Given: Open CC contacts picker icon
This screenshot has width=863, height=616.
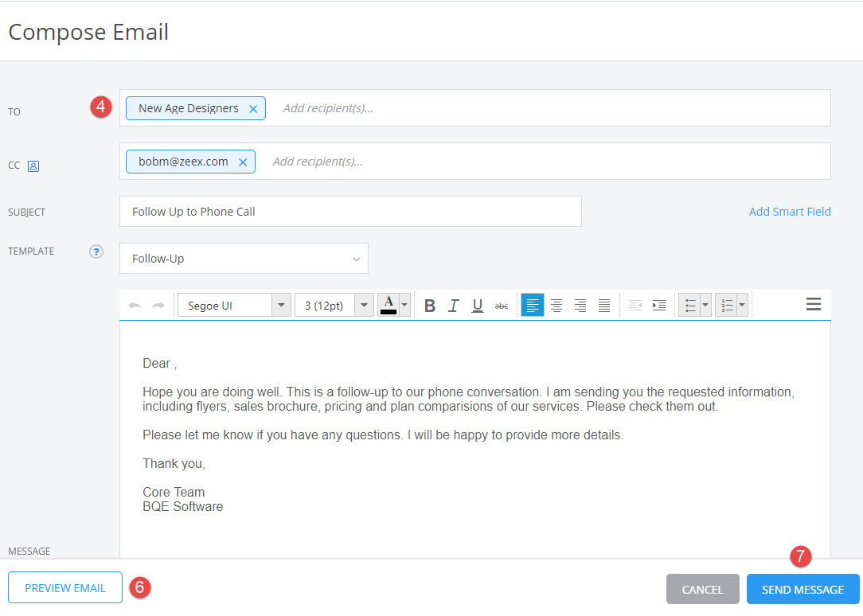Looking at the screenshot, I should 33,166.
